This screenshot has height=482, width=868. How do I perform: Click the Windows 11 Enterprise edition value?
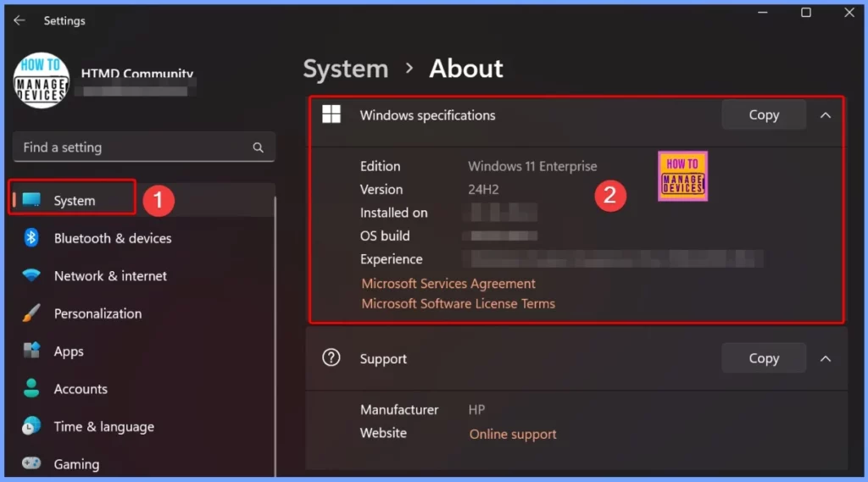[x=532, y=167]
